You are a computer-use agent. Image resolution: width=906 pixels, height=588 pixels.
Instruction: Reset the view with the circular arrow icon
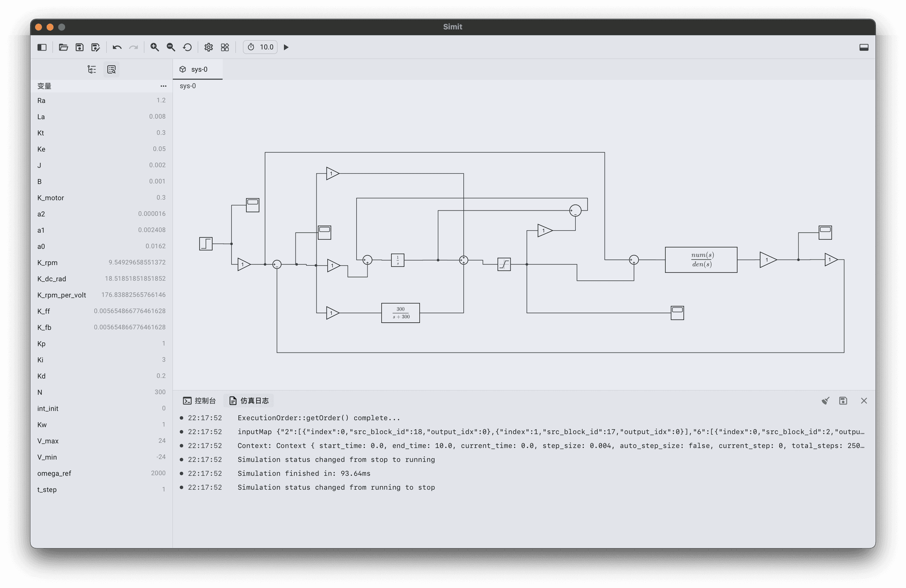click(187, 47)
